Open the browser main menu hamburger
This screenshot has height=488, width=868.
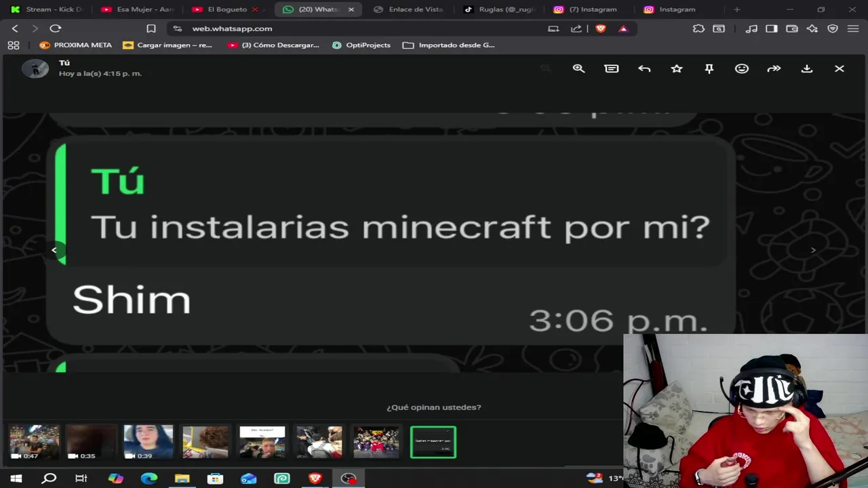(853, 28)
